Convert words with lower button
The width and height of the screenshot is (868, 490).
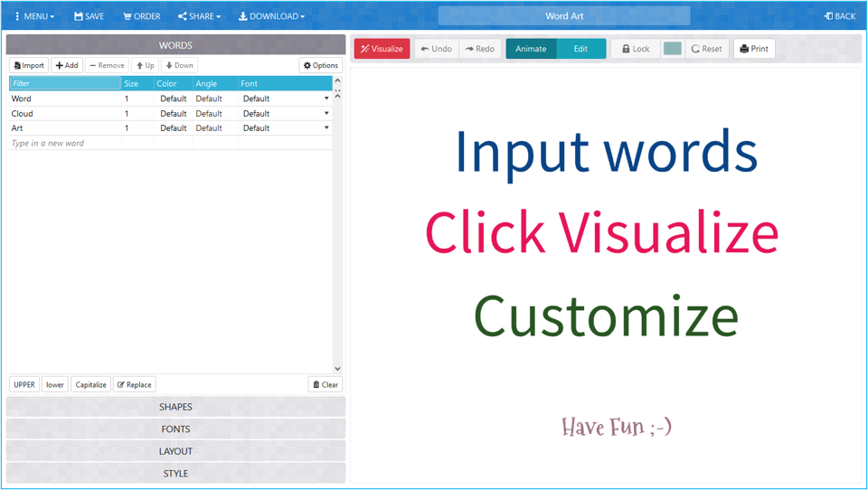[55, 385]
